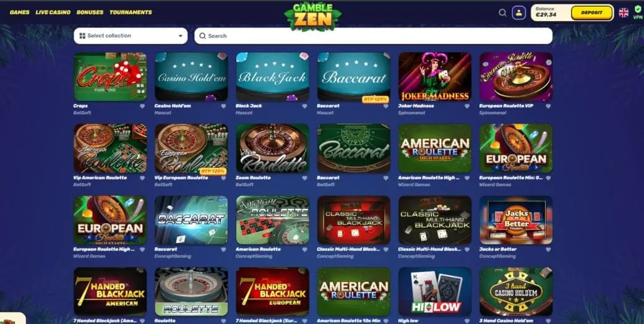
Task: Expand the Select collection dropdown
Action: click(131, 36)
